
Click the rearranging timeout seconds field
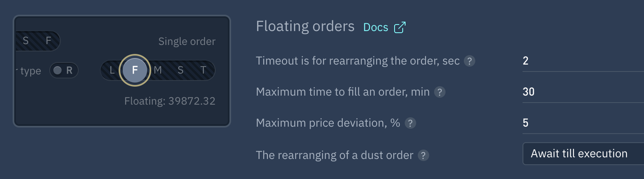tap(583, 61)
